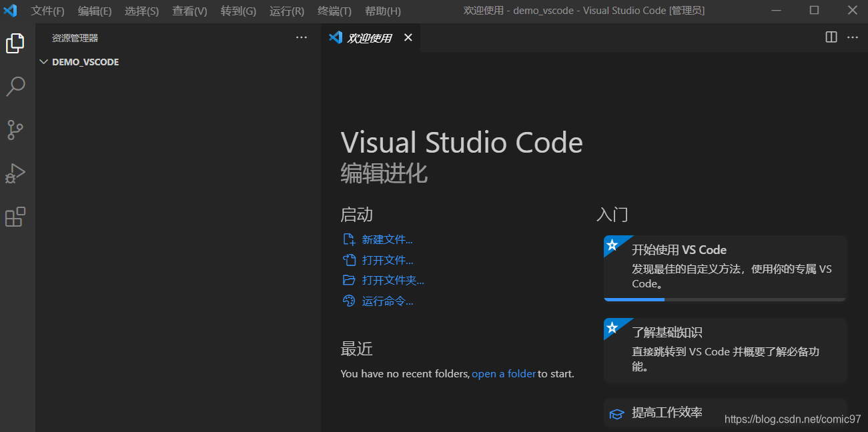Click the 入门 section heading
This screenshot has height=432, width=868.
coord(612,214)
